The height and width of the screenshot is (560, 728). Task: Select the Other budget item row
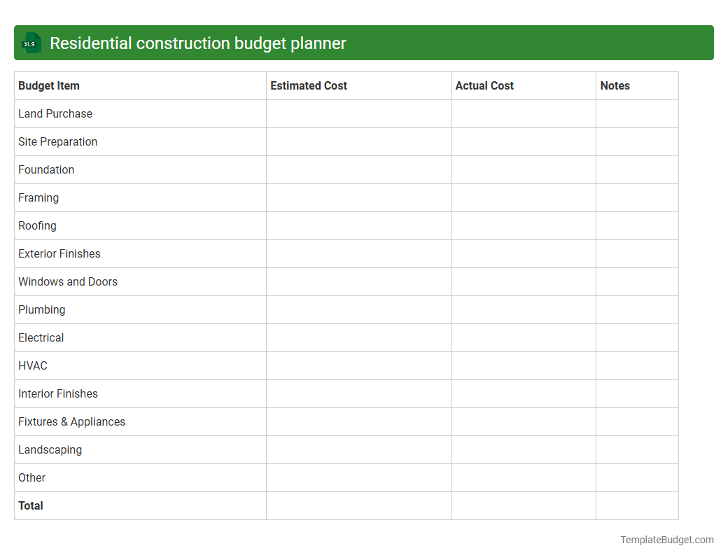[x=31, y=477]
